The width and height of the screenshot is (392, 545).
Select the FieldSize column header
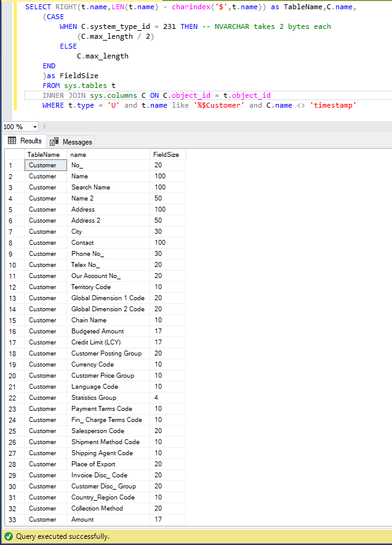click(x=167, y=154)
